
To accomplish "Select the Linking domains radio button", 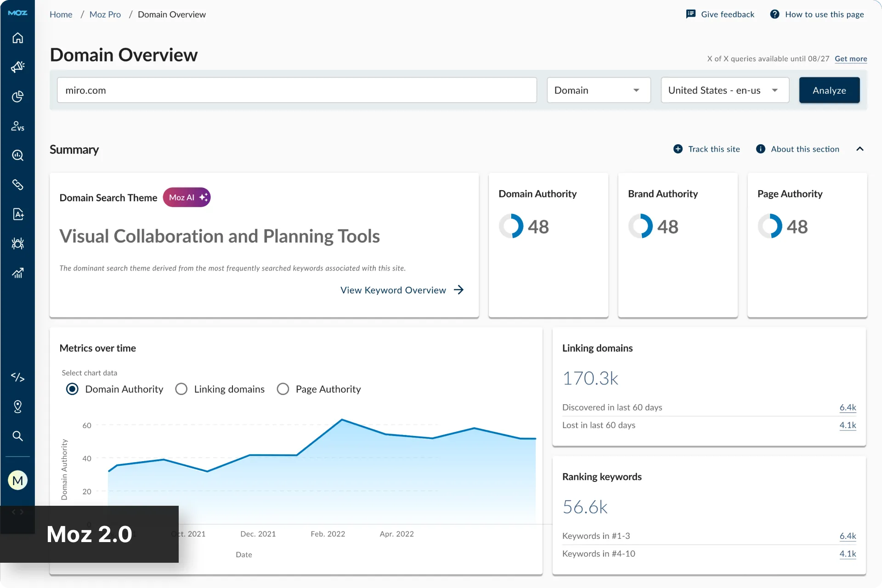I will pos(181,389).
